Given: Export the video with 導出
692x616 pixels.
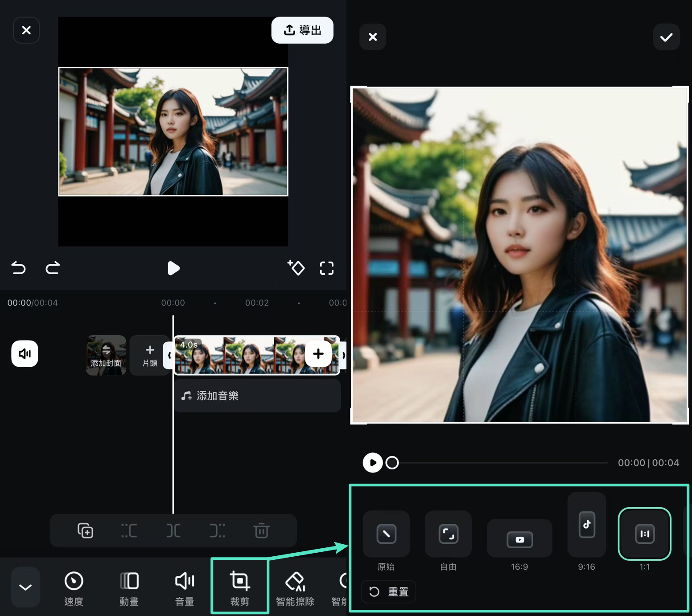Looking at the screenshot, I should 302,30.
